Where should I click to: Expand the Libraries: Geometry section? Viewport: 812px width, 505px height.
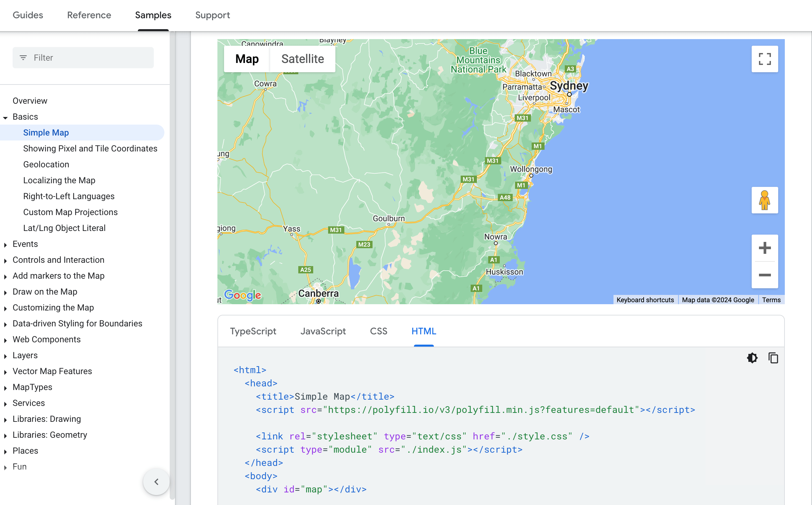[5, 436]
